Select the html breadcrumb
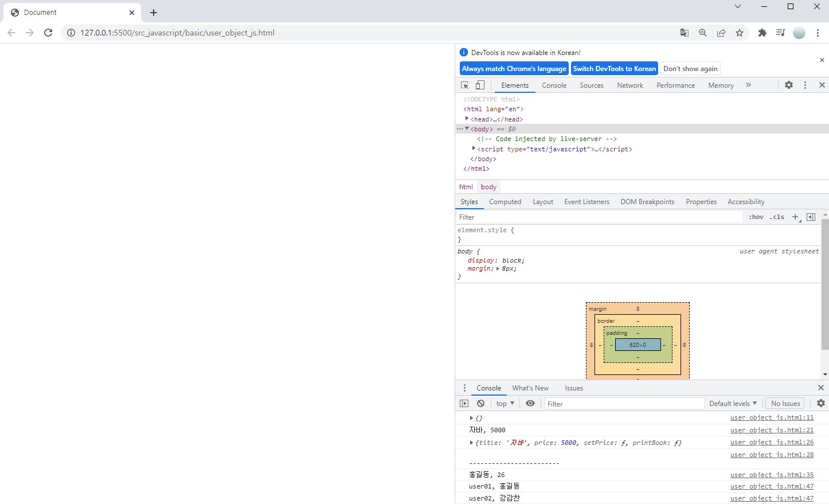 click(x=466, y=187)
